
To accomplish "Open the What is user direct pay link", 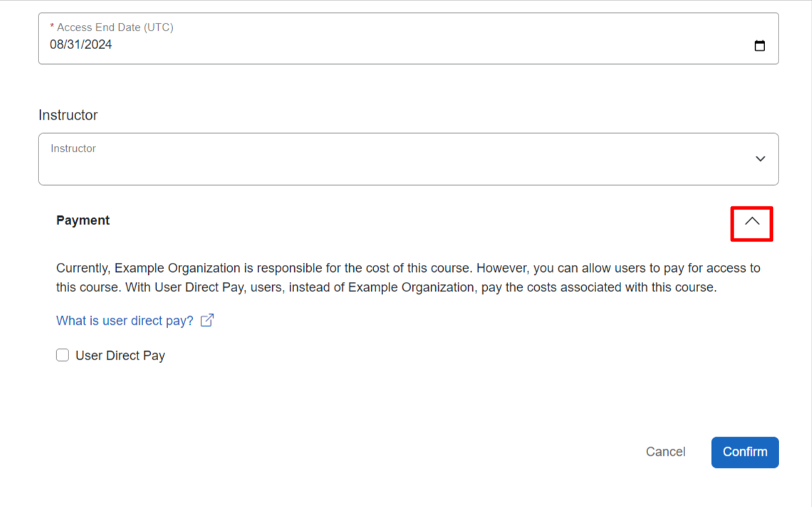I will pos(125,321).
